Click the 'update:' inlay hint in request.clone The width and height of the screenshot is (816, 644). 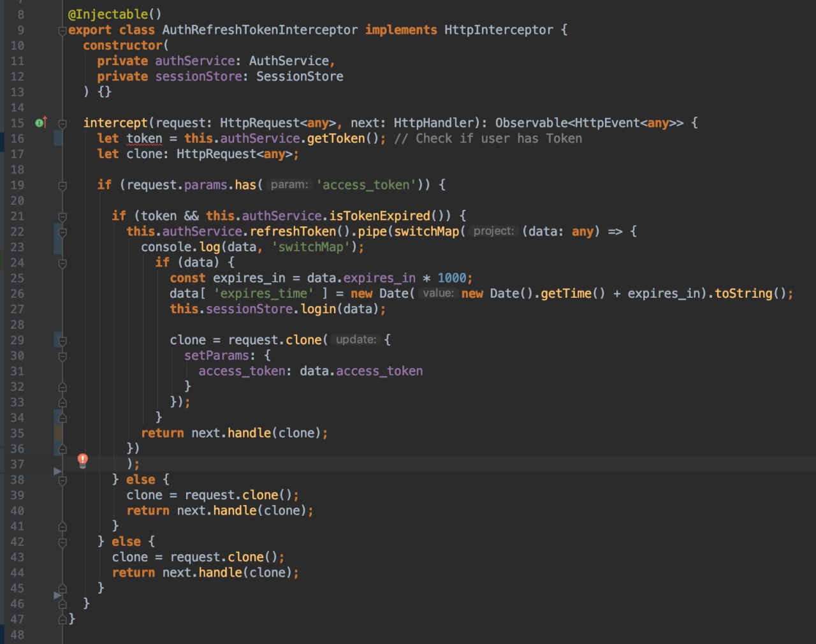(356, 340)
